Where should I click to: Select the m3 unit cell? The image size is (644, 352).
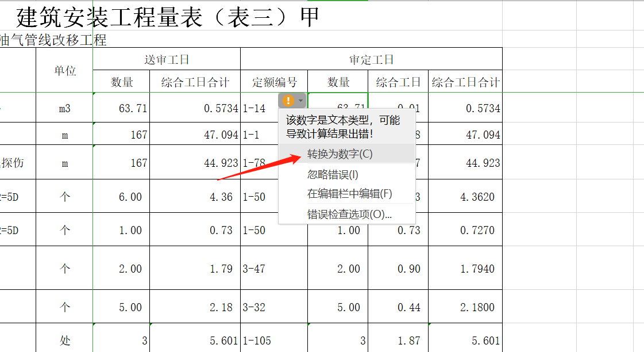pyautogui.click(x=64, y=108)
